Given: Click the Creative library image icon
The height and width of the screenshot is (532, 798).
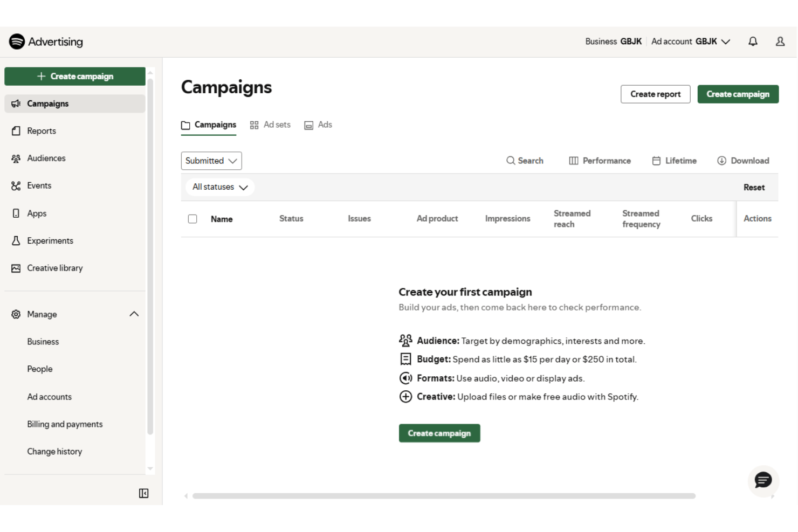Looking at the screenshot, I should tap(16, 268).
